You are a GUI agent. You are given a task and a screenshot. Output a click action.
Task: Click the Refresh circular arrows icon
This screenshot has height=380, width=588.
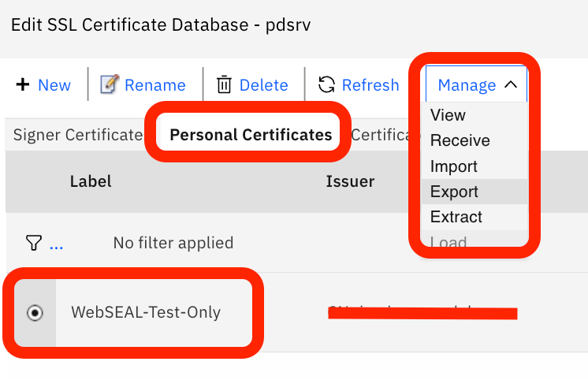pos(326,84)
